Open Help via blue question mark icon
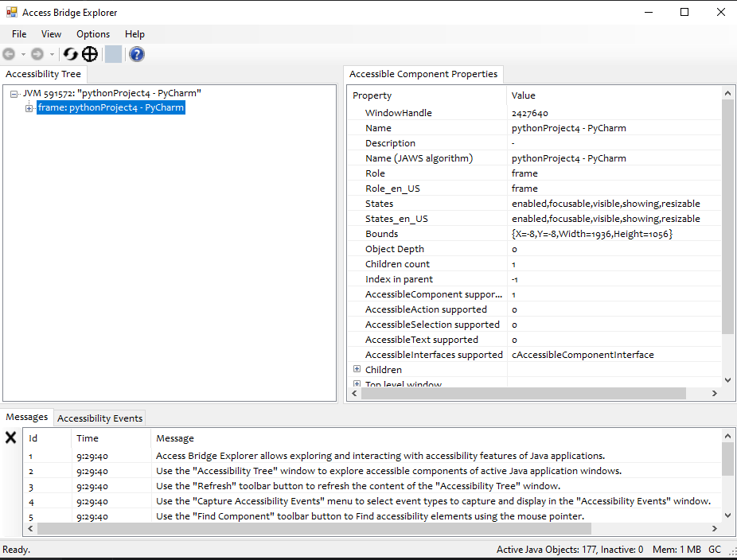The width and height of the screenshot is (737, 560). point(137,55)
